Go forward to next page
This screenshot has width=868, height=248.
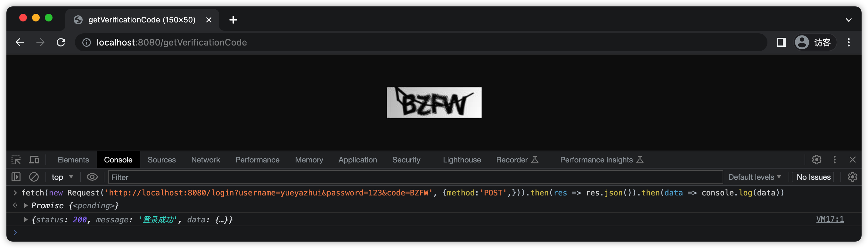click(40, 43)
